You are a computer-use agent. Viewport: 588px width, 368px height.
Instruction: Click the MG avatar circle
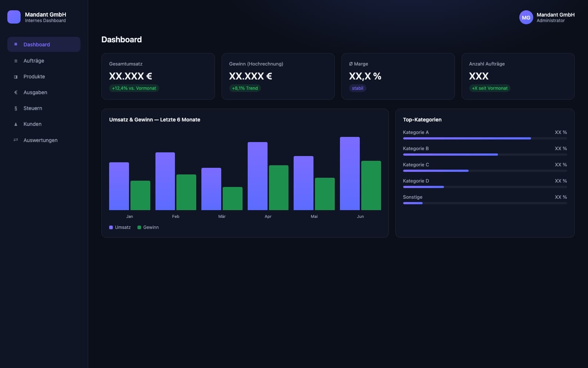point(526,17)
